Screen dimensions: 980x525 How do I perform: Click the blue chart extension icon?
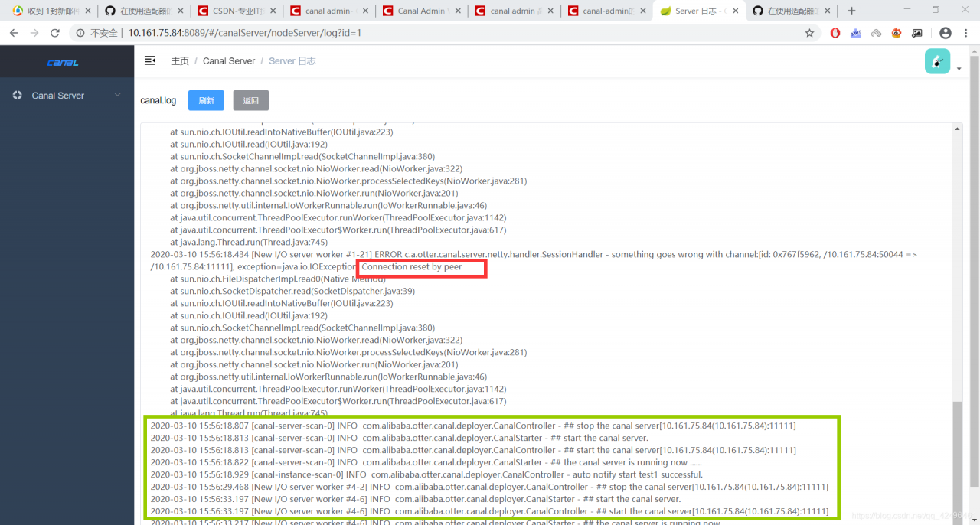[x=856, y=33]
